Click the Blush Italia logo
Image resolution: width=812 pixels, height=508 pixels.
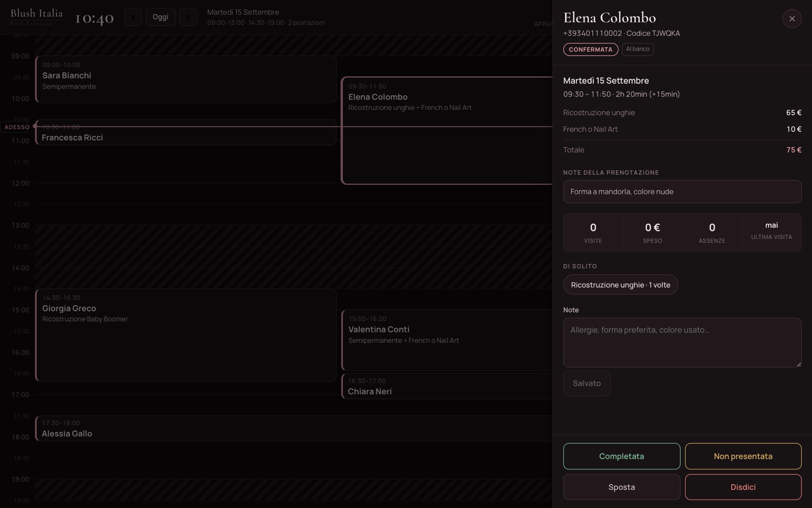[x=37, y=17]
